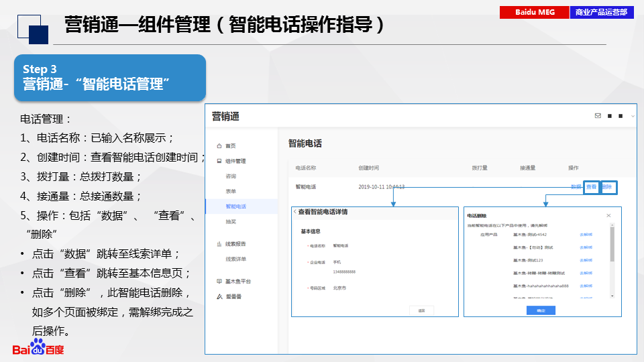Click the 删除 link in the 操作 column
644x362 pixels.
(606, 187)
